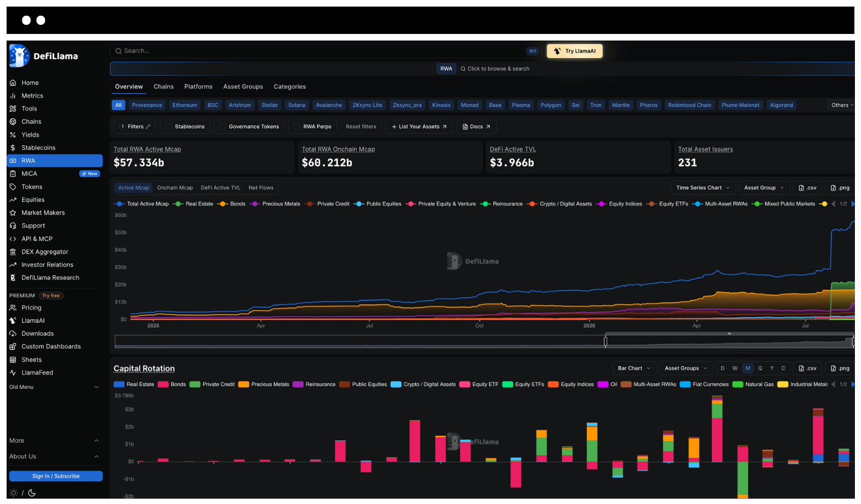
Task: Filter by the Ethereum chain
Action: click(185, 105)
